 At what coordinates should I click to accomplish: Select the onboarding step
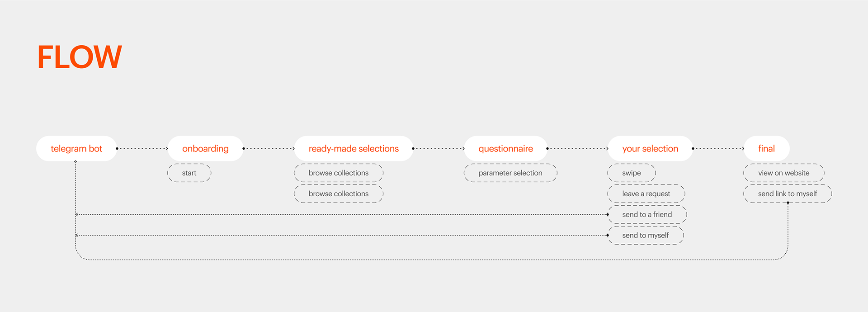[x=205, y=148]
